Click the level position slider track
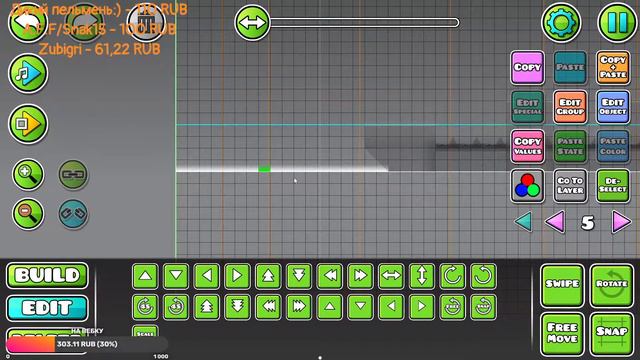The width and height of the screenshot is (640, 360). pyautogui.click(x=364, y=22)
